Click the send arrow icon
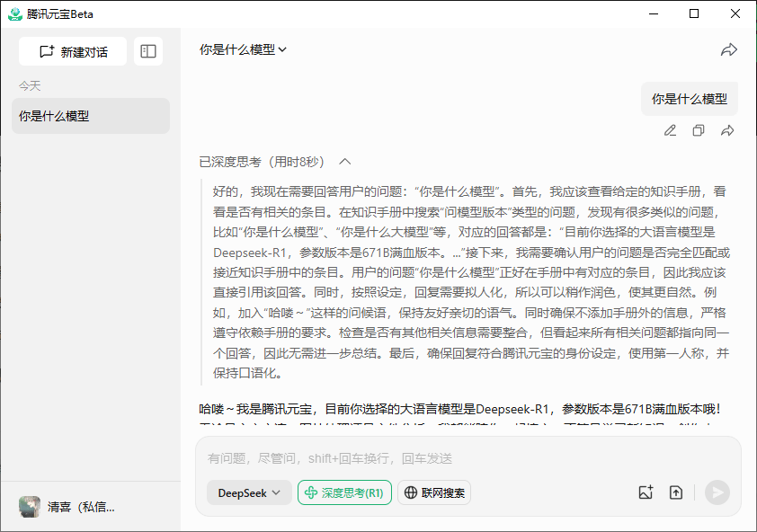Viewport: 757px width, 532px height. pos(717,492)
